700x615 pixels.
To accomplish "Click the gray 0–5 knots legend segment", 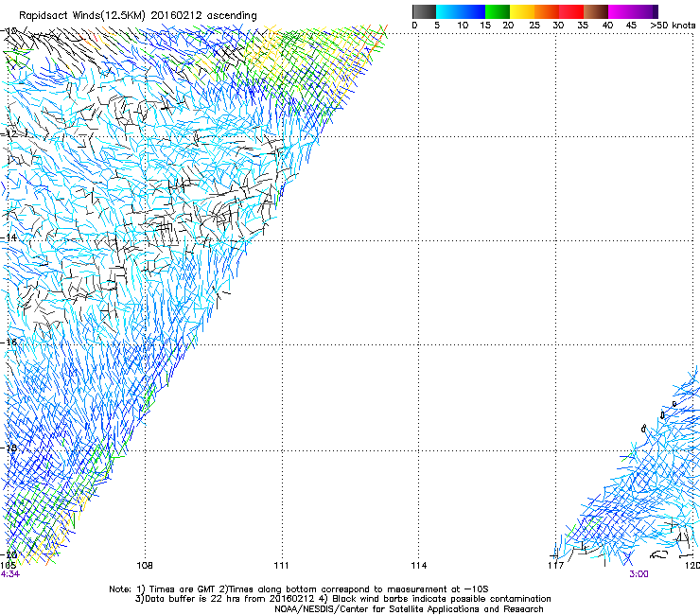I will tap(424, 11).
